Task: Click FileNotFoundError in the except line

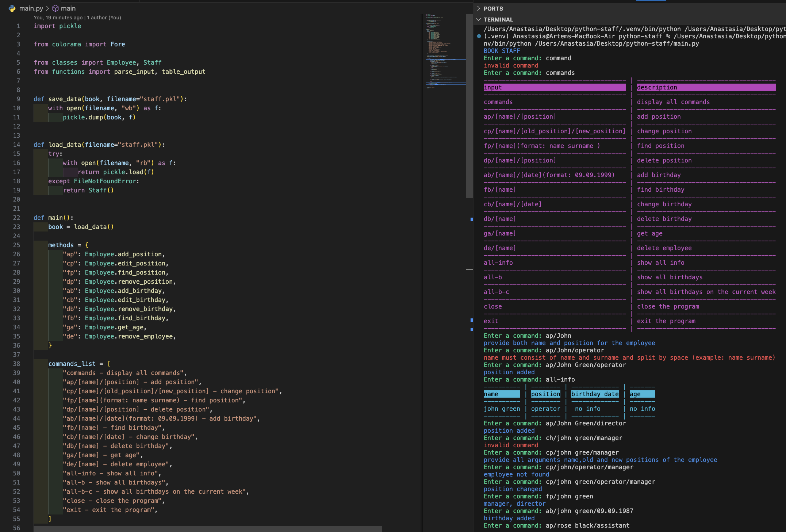Action: pyautogui.click(x=104, y=181)
